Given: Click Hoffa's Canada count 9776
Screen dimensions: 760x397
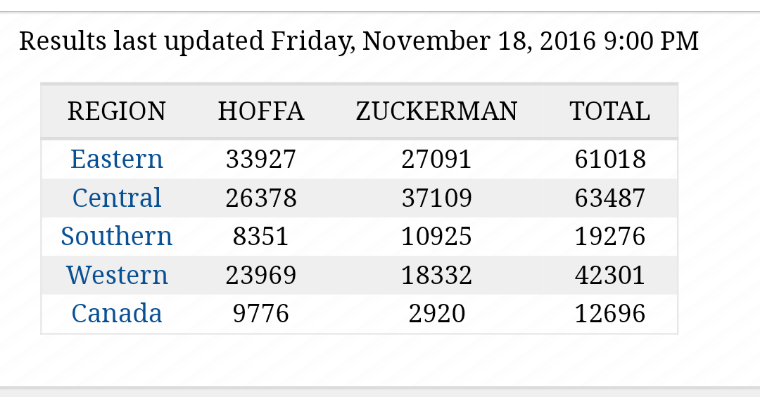Looking at the screenshot, I should (x=261, y=313).
